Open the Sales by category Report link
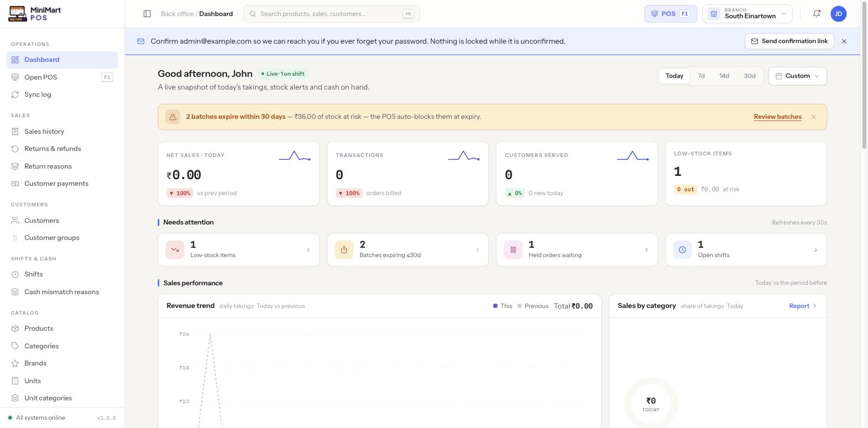868x428 pixels. (803, 306)
